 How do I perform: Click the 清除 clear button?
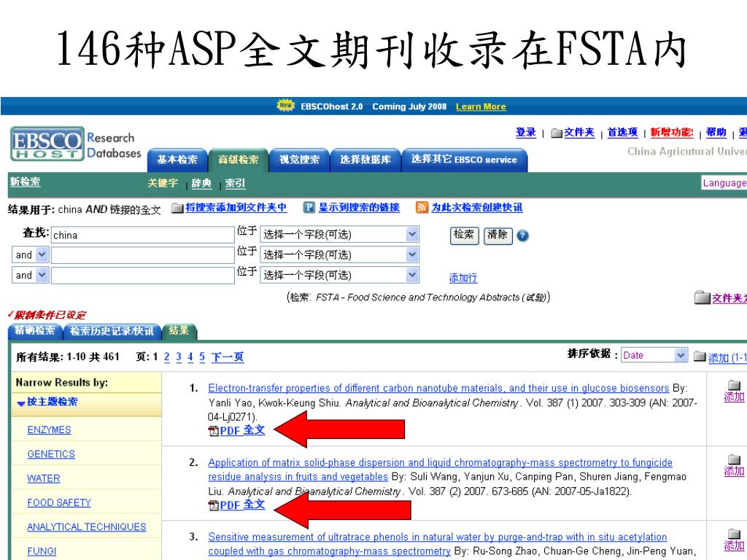point(498,236)
